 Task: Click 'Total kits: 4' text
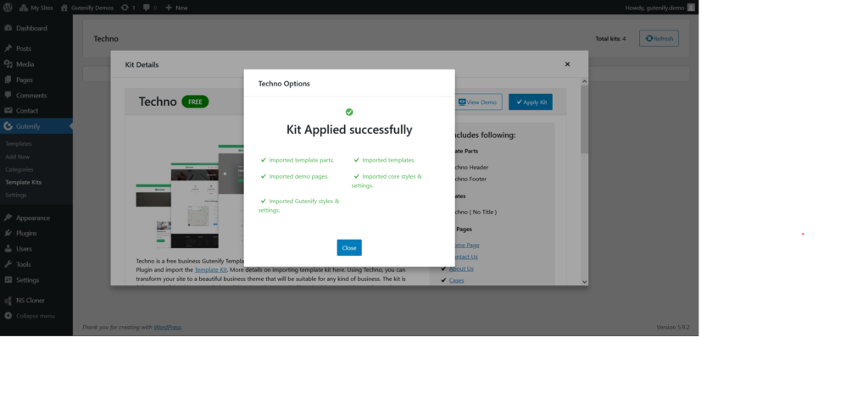coord(610,39)
